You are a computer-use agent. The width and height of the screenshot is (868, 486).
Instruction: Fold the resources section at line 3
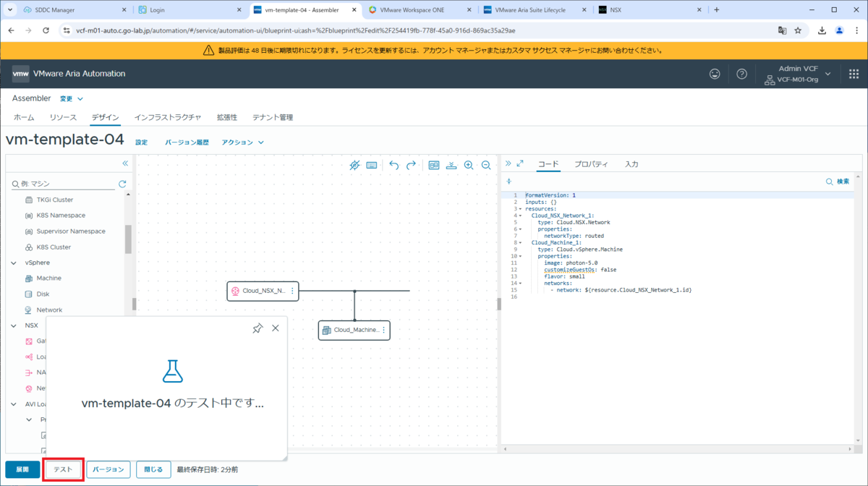(520, 209)
